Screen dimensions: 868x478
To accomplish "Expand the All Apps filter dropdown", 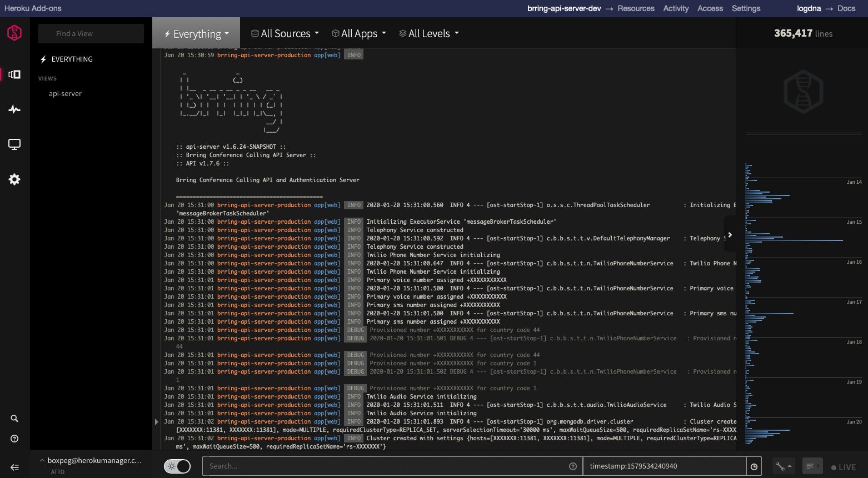I will tap(359, 34).
